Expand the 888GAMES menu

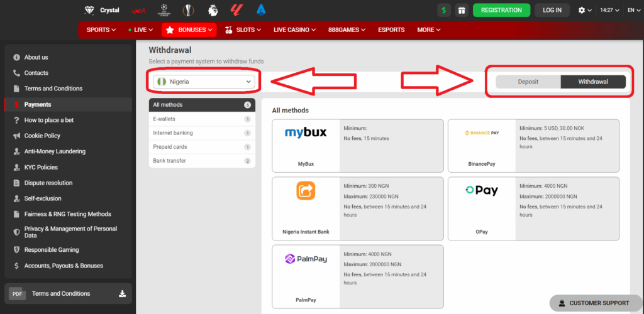(x=347, y=30)
